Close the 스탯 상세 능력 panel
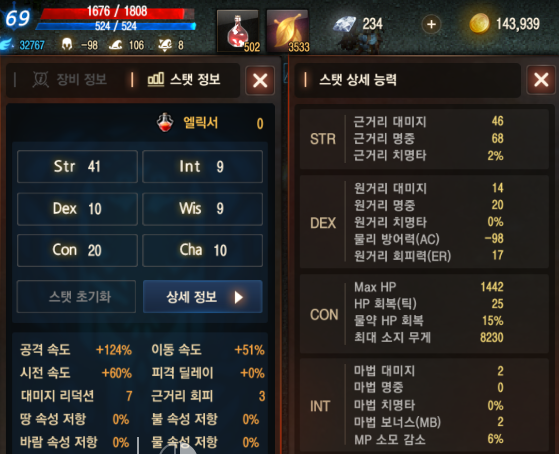Image resolution: width=559 pixels, height=454 pixels. (541, 80)
